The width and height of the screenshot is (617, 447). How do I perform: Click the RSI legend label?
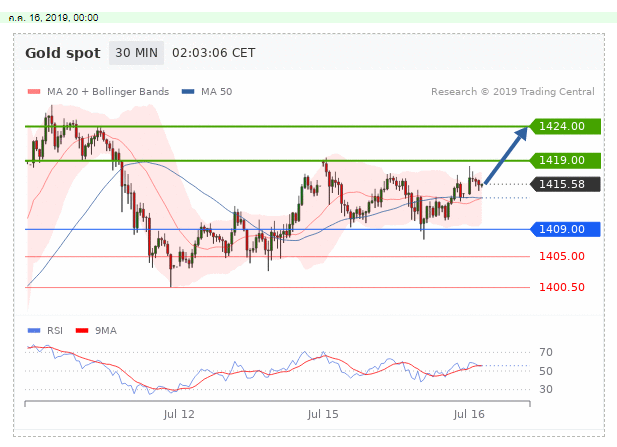tap(55, 331)
